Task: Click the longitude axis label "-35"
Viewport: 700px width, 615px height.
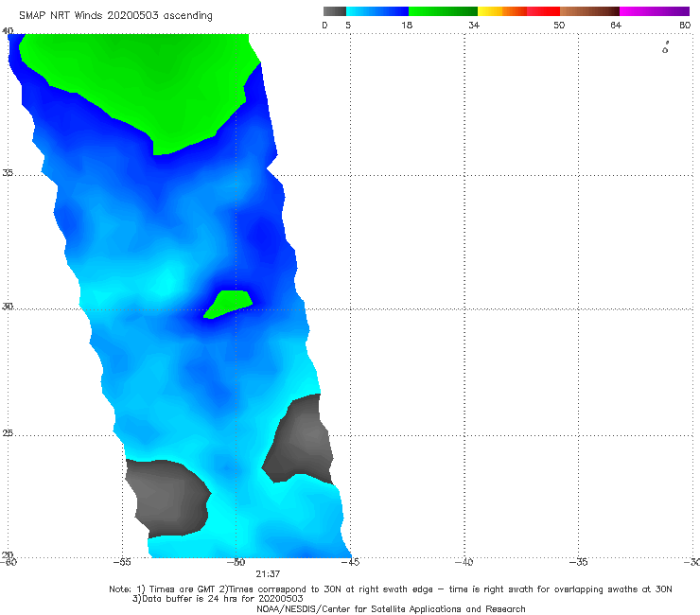Action: point(579,562)
